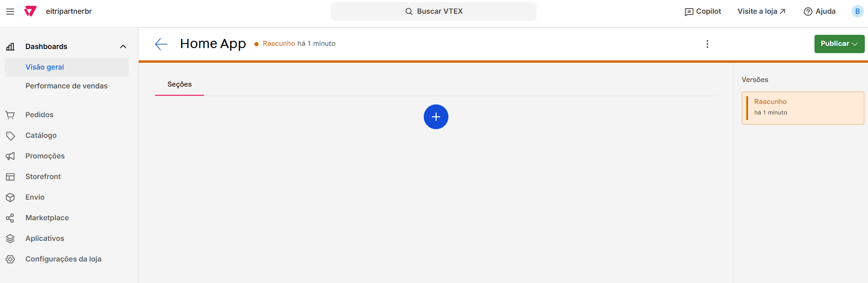Viewport: 868px width, 283px height.
Task: Open Pedidos cart icon in sidebar
Action: 10,115
